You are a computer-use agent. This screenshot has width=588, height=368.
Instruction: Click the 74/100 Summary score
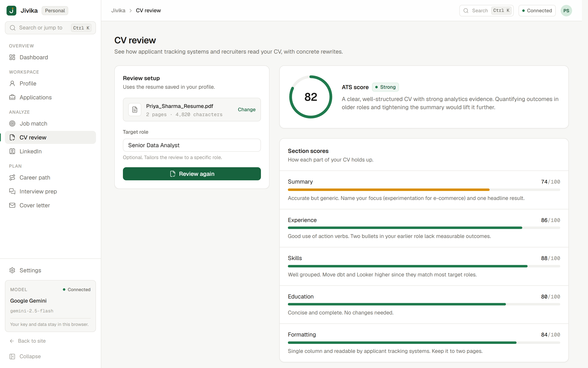click(550, 182)
